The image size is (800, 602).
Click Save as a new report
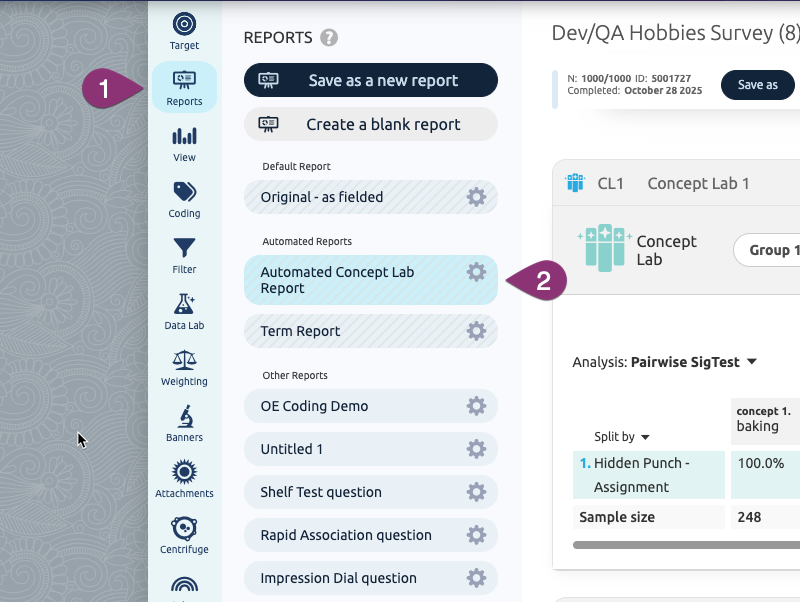click(371, 81)
